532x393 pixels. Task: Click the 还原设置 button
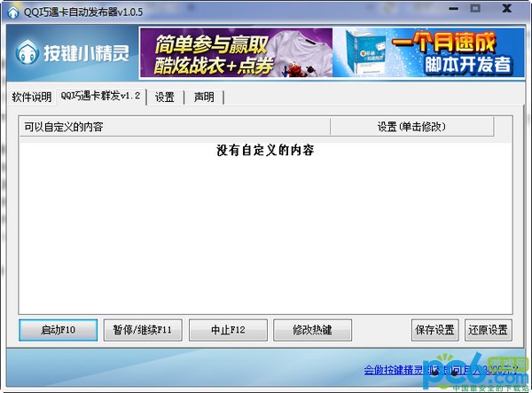click(489, 330)
